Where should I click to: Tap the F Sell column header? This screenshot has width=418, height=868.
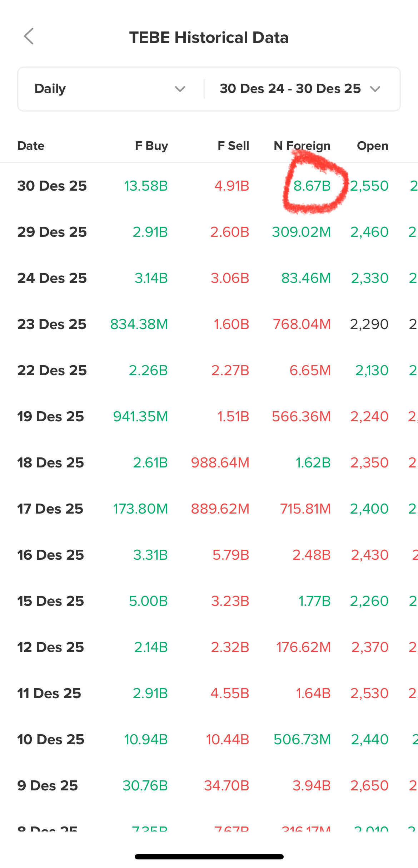233,146
